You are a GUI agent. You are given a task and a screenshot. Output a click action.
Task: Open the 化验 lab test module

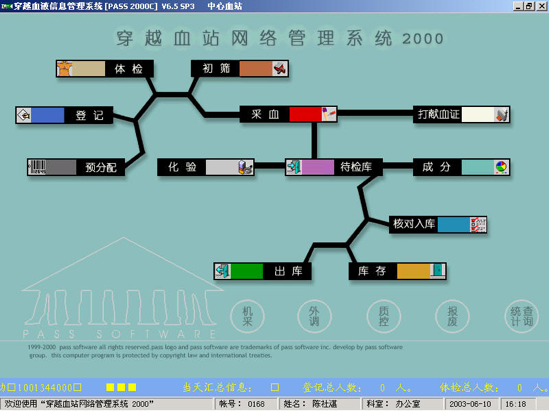[x=206, y=167]
